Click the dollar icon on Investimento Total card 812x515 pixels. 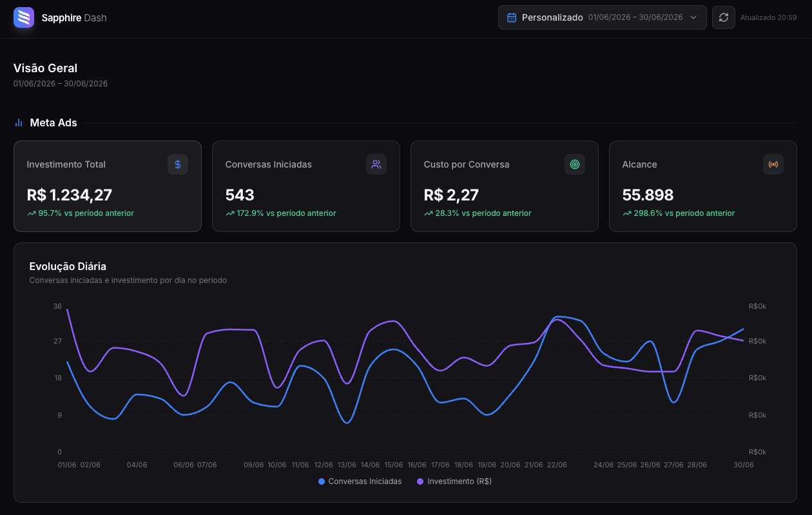point(178,164)
